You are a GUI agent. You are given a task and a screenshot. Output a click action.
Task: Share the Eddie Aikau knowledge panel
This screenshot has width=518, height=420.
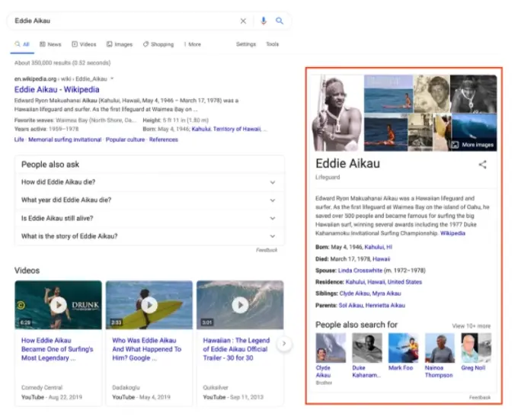coord(482,164)
